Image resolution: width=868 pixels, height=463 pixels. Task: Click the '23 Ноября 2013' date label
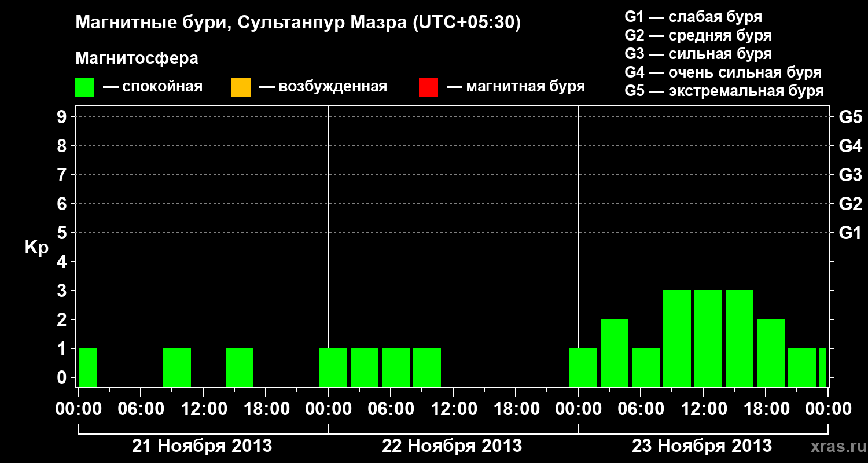tap(702, 446)
